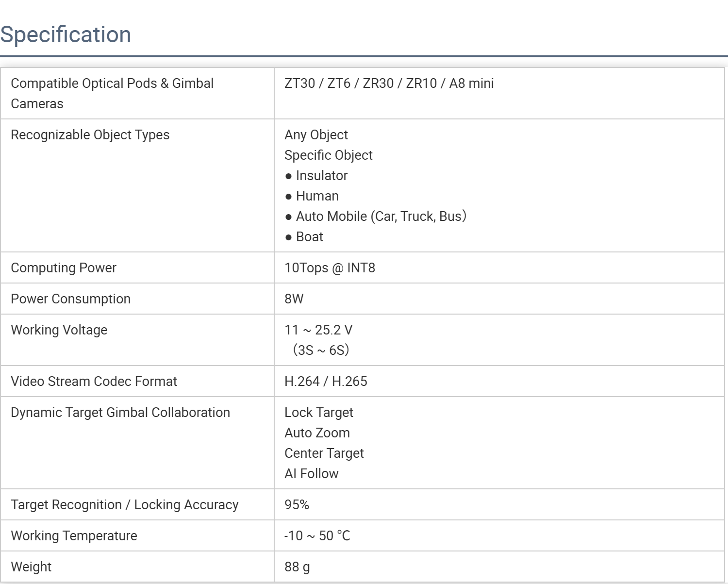Image resolution: width=728 pixels, height=584 pixels.
Task: Click the Boat bullet item
Action: [x=309, y=237]
